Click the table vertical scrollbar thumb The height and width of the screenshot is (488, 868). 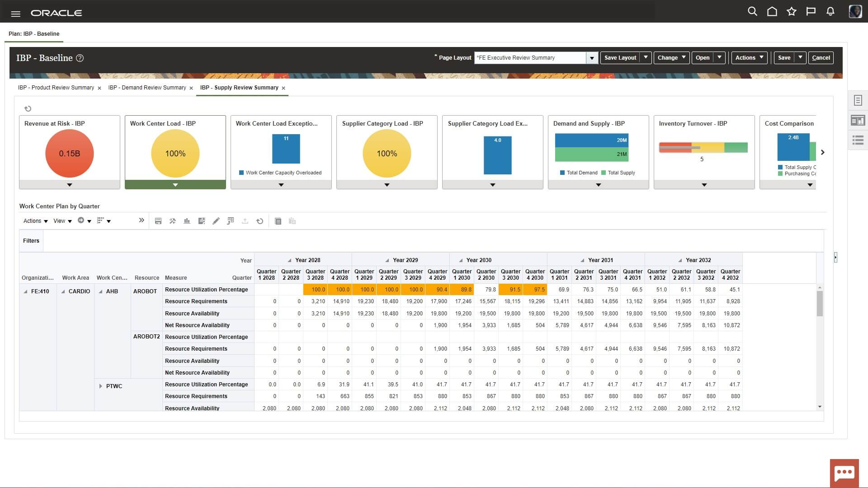click(x=820, y=303)
